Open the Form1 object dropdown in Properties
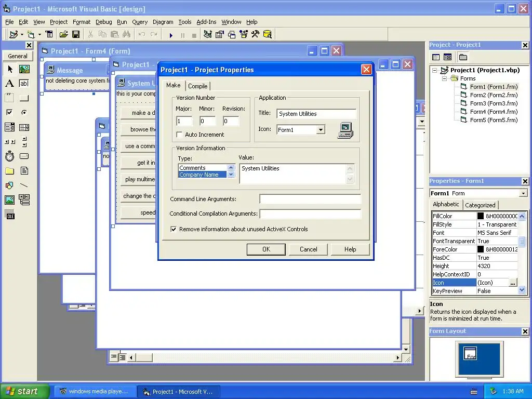 (x=523, y=193)
